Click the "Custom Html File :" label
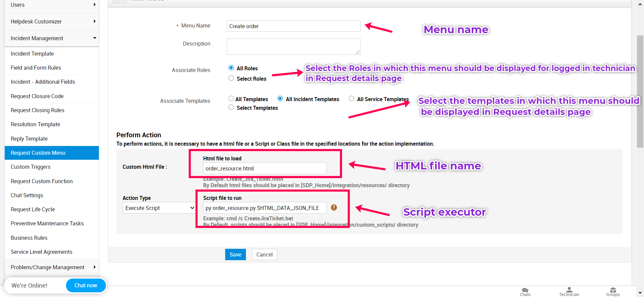This screenshot has height=297, width=644. point(145,167)
